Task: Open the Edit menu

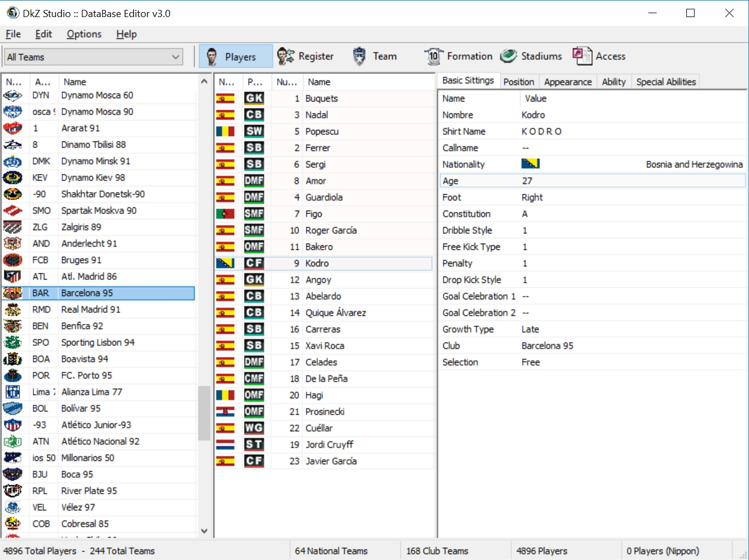Action: coord(43,34)
